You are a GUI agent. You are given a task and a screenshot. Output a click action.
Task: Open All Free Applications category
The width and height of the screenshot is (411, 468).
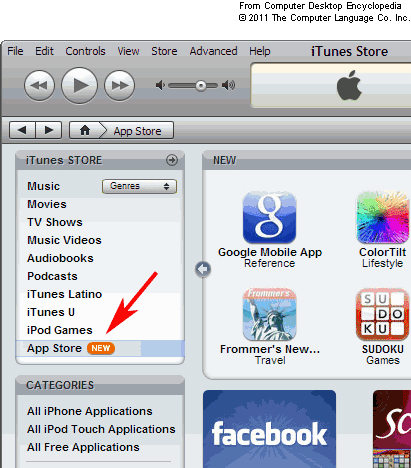click(83, 447)
